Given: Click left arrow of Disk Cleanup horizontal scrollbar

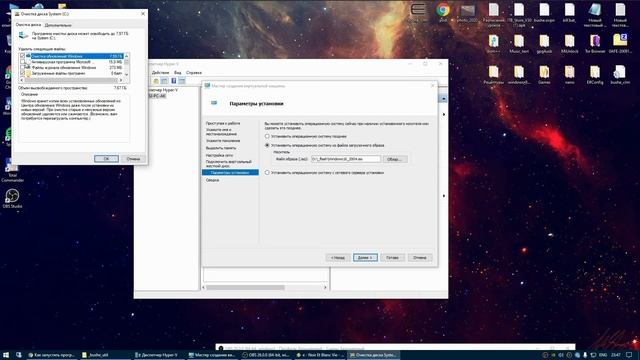Looking at the screenshot, I should pyautogui.click(x=22, y=80).
